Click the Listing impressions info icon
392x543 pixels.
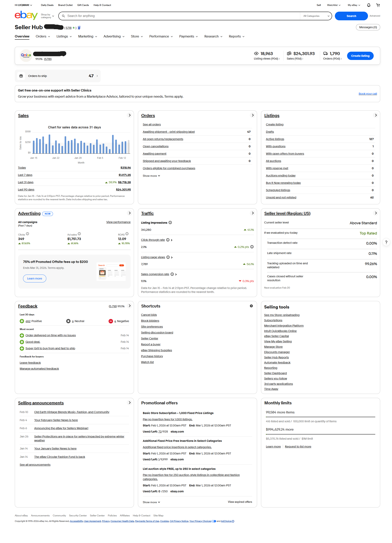coord(170,223)
